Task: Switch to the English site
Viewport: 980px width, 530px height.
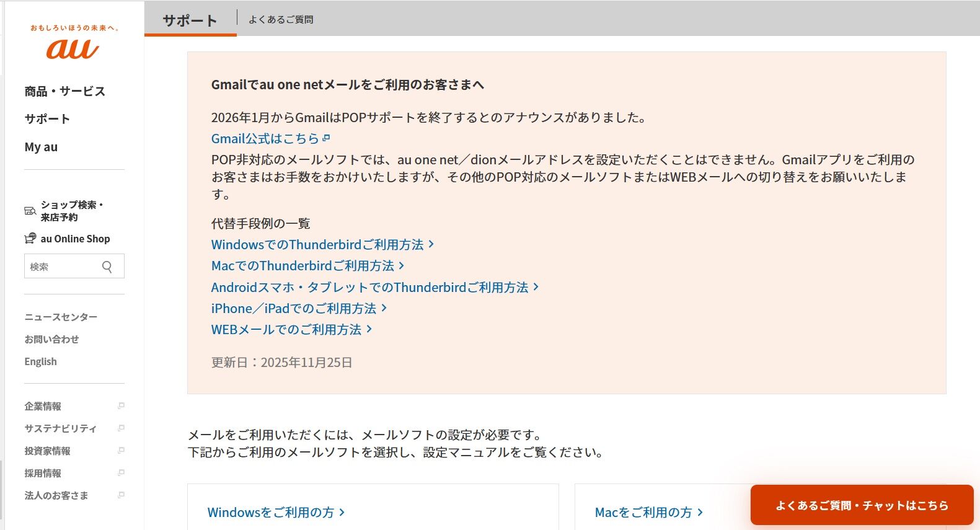Action: tap(40, 361)
